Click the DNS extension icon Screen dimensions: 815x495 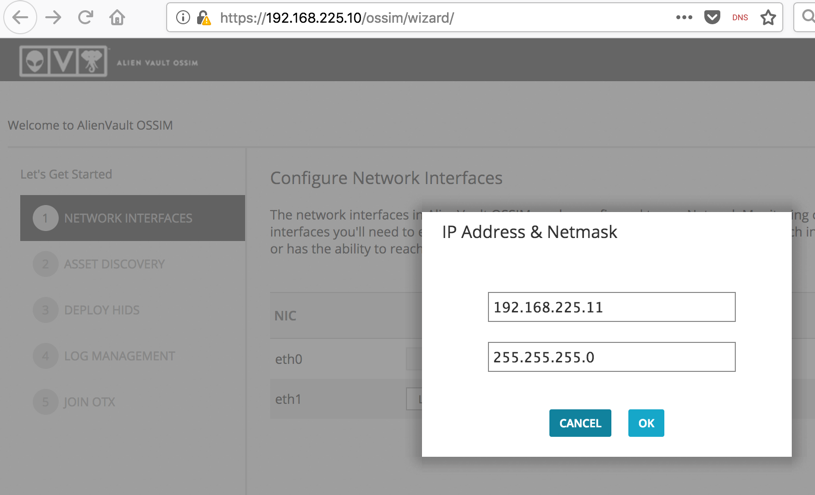point(740,17)
